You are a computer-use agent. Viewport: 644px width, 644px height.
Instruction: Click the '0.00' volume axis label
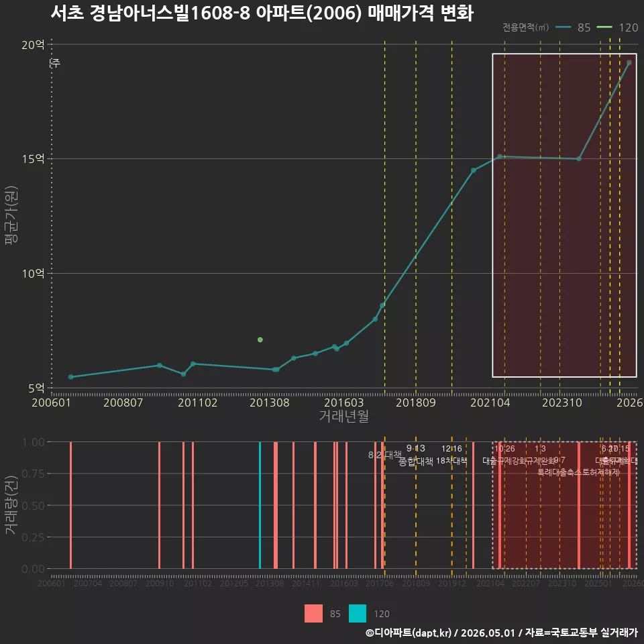33,569
